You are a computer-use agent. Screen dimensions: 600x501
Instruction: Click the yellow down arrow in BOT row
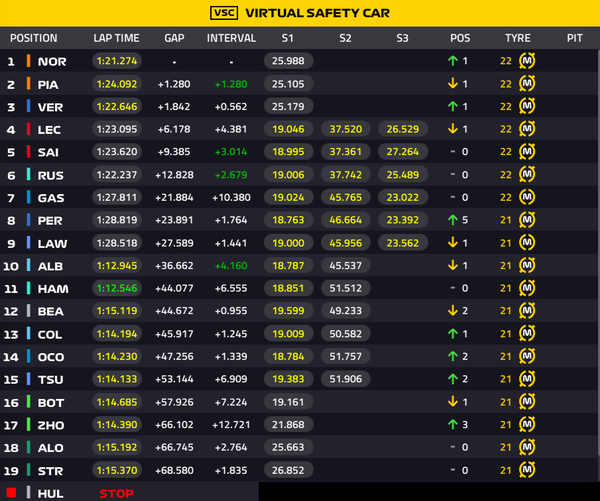coord(453,401)
